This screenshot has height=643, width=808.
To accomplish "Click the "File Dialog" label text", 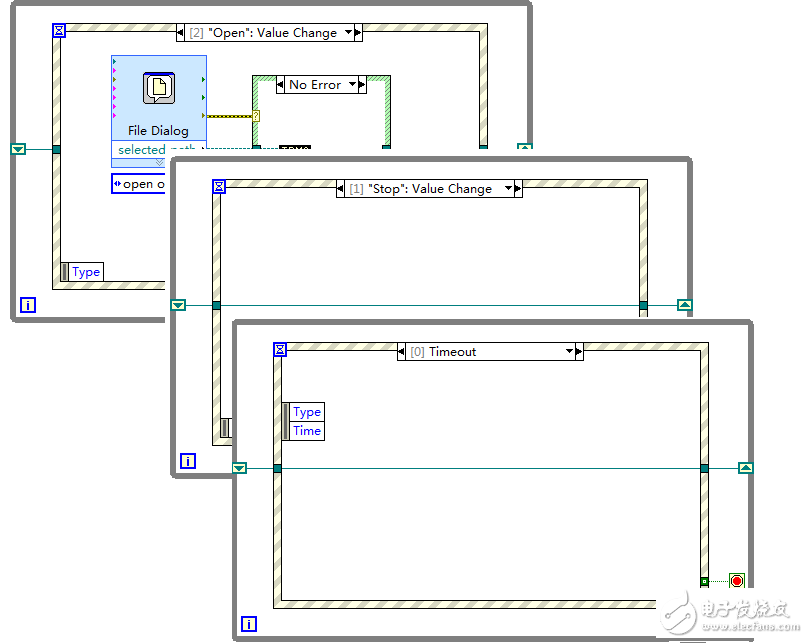I will click(x=158, y=131).
